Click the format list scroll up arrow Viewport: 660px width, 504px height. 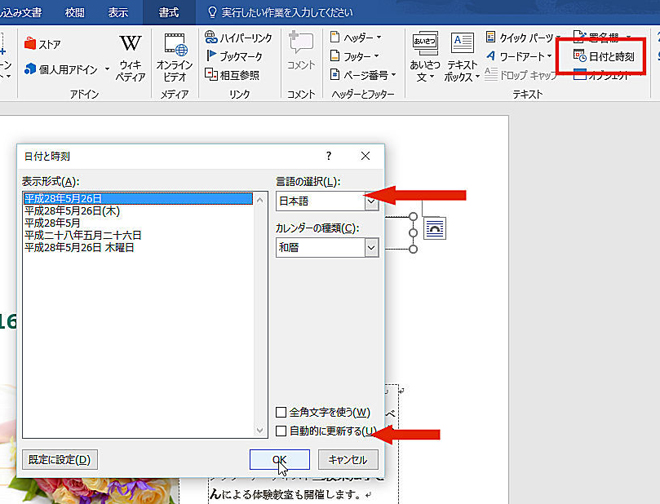(x=260, y=200)
